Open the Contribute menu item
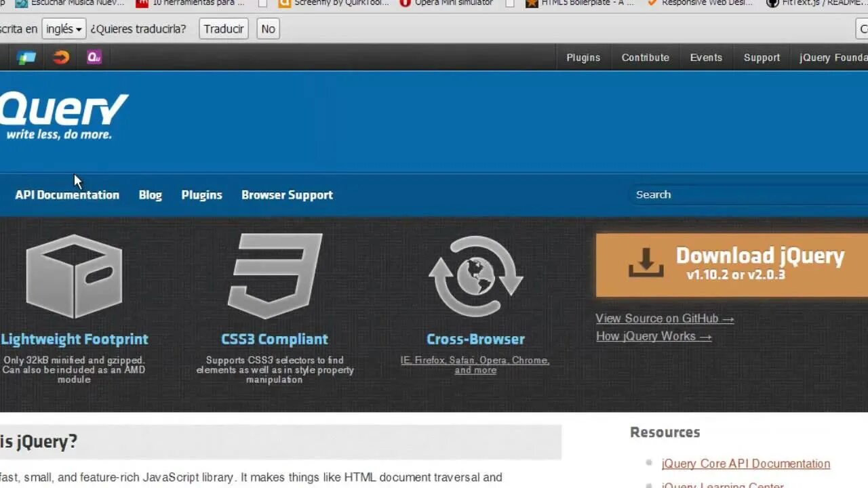Screen dimensions: 868x488 pyautogui.click(x=646, y=58)
